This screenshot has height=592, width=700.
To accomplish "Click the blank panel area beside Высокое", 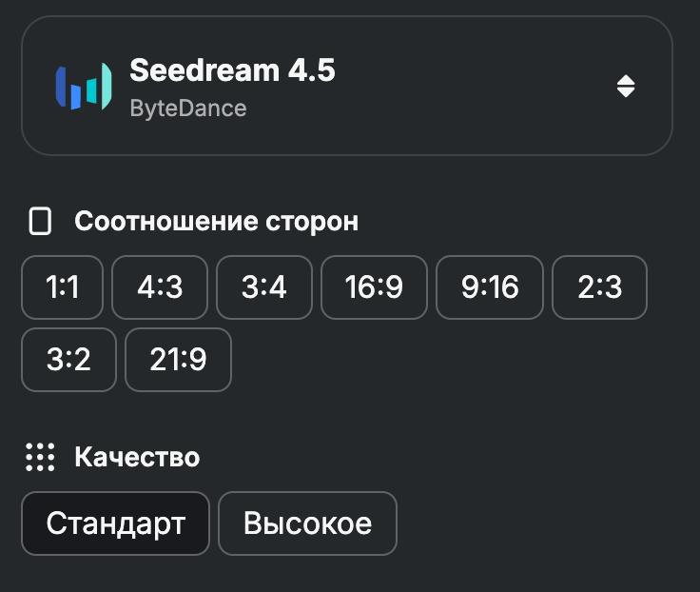I will coord(542,523).
